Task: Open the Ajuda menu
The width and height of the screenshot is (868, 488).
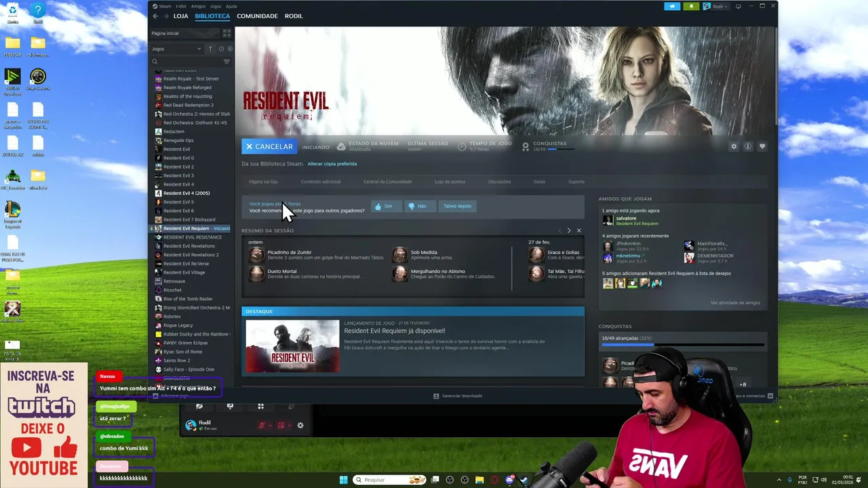Action: click(x=231, y=6)
